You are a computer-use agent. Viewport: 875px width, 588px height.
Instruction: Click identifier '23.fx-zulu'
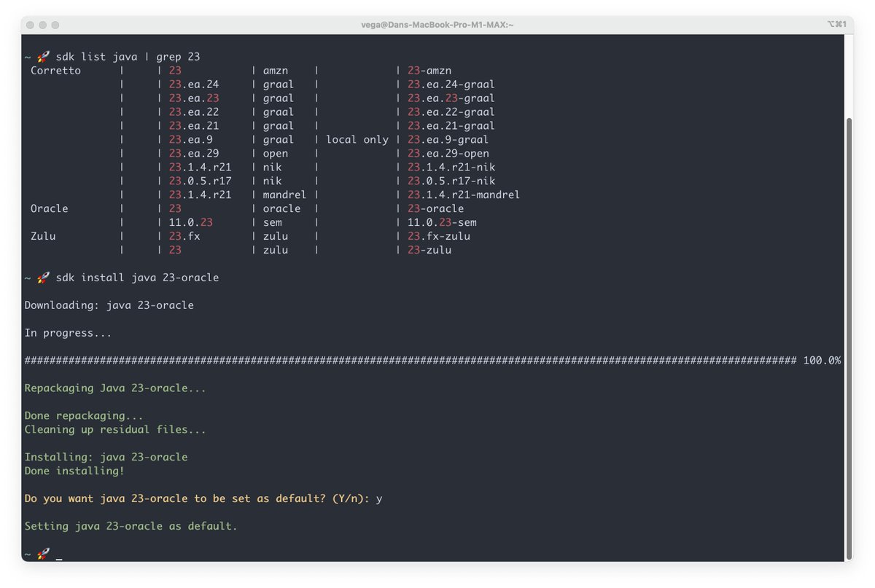tap(439, 236)
